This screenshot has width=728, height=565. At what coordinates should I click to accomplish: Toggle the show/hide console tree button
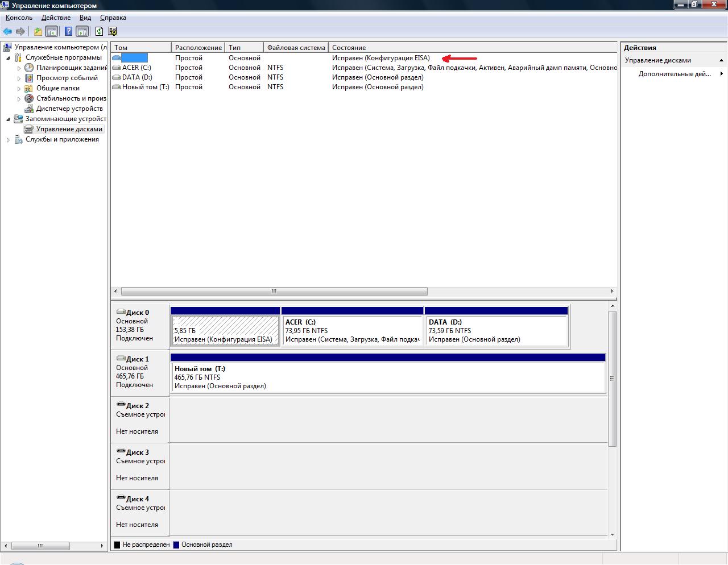(x=52, y=32)
